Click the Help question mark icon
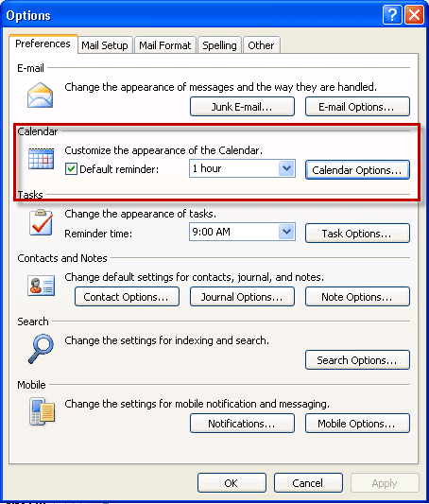The image size is (429, 504). point(392,15)
